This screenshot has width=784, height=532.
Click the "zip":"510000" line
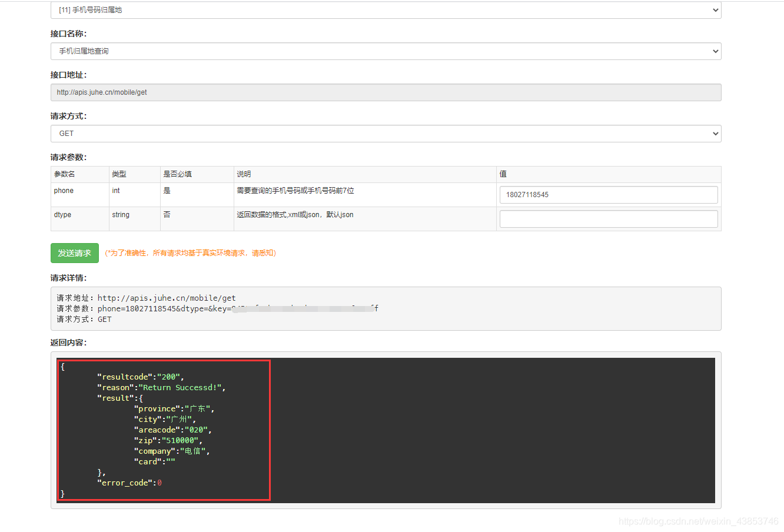click(168, 441)
